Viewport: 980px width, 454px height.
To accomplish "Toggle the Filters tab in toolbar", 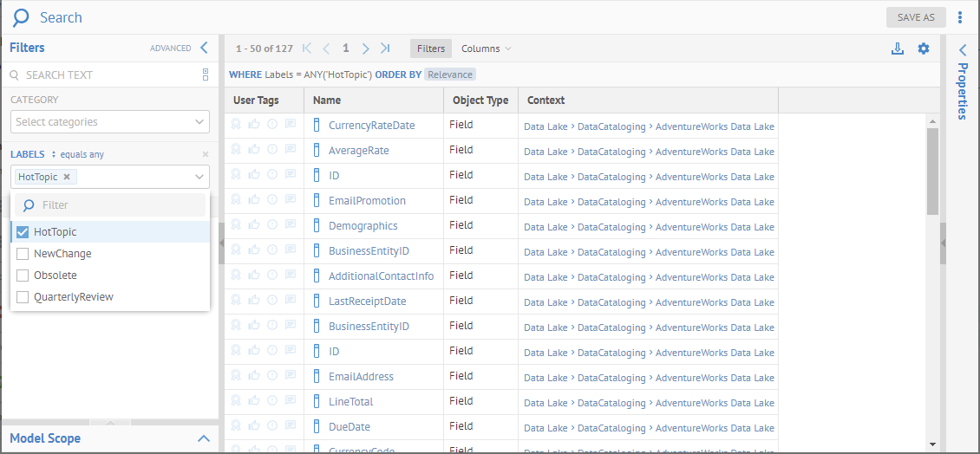I will coord(431,49).
